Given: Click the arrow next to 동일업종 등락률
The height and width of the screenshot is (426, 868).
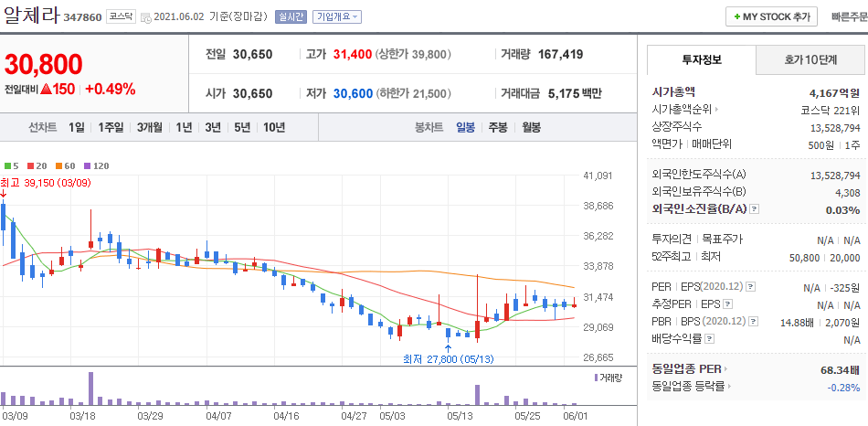Looking at the screenshot, I should 728,387.
